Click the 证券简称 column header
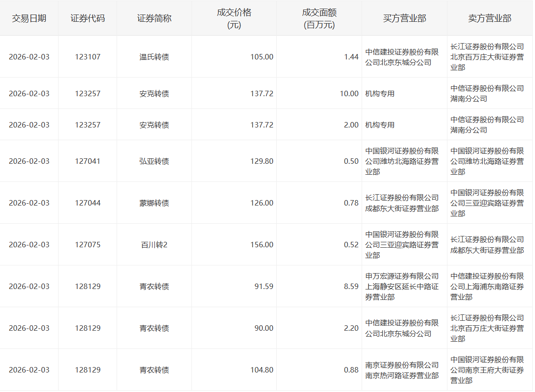535x392 pixels. click(x=154, y=19)
